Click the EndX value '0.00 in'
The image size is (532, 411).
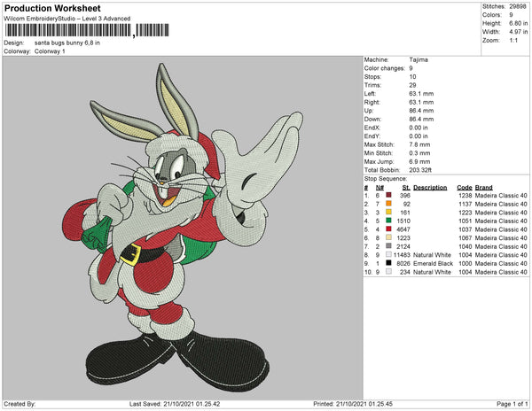[419, 128]
